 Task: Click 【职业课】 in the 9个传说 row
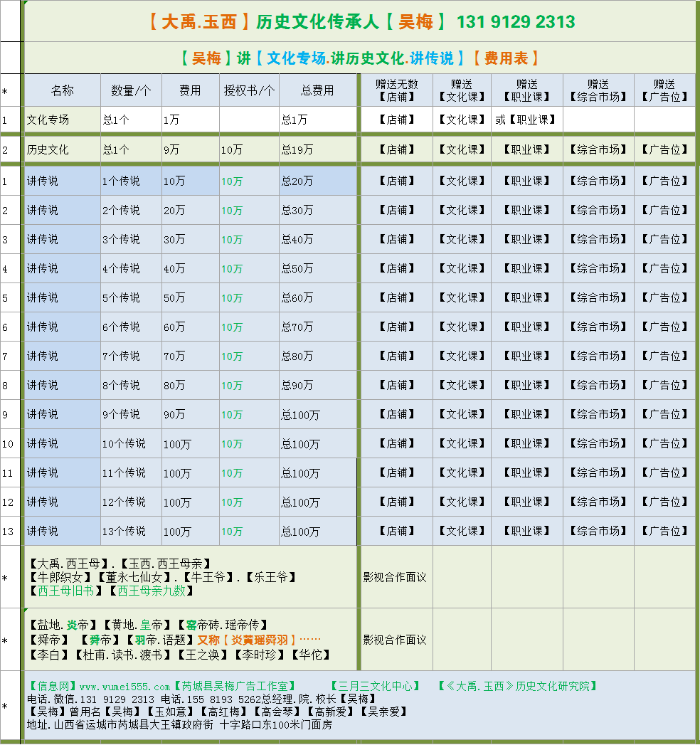coord(527,414)
